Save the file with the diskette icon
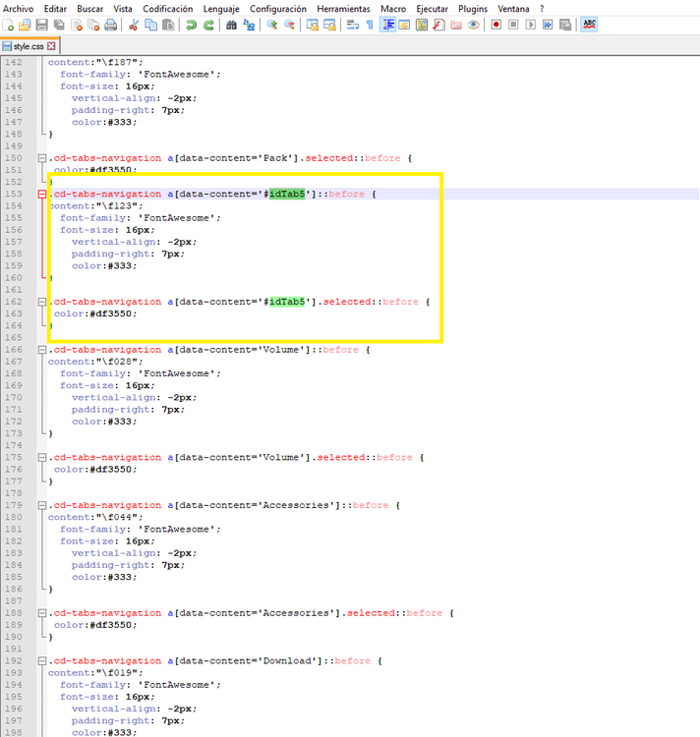Image resolution: width=700 pixels, height=737 pixels. click(43, 25)
